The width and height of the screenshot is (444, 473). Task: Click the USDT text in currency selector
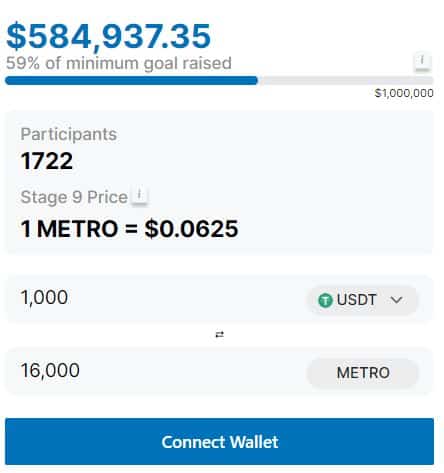(356, 300)
